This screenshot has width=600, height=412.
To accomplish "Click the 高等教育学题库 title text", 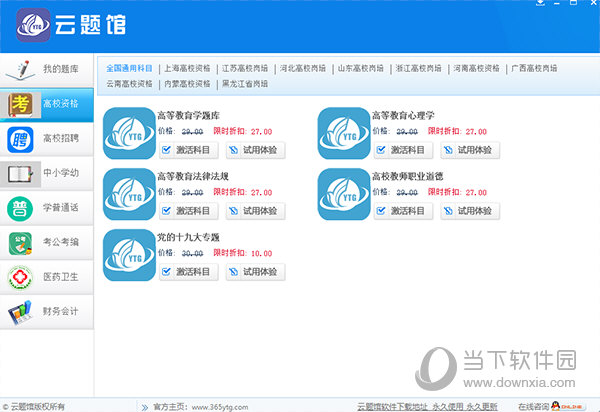I will click(x=189, y=115).
